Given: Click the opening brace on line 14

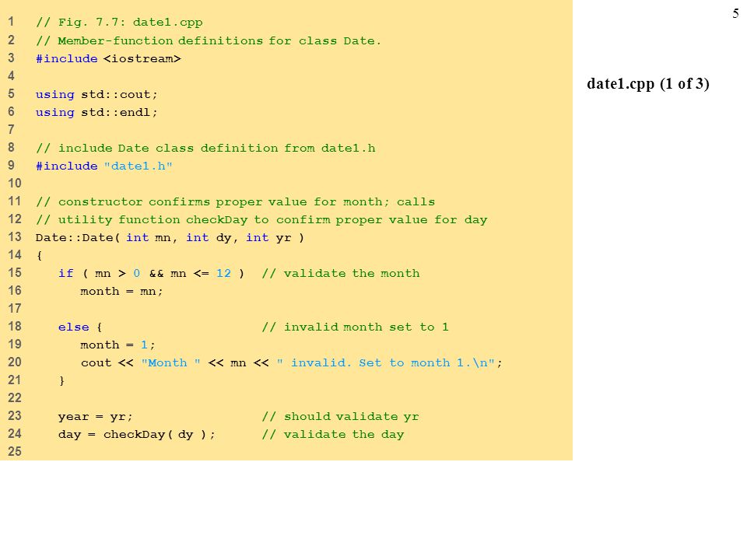Looking at the screenshot, I should click(39, 256).
